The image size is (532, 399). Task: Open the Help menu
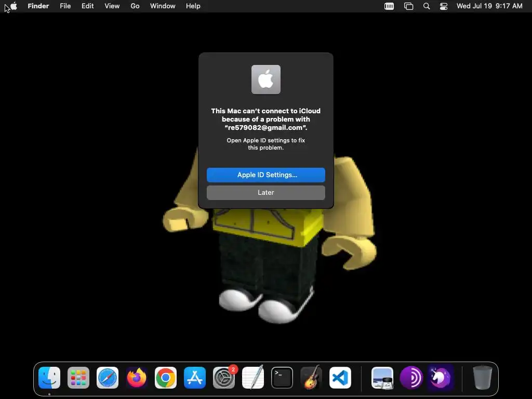[193, 6]
